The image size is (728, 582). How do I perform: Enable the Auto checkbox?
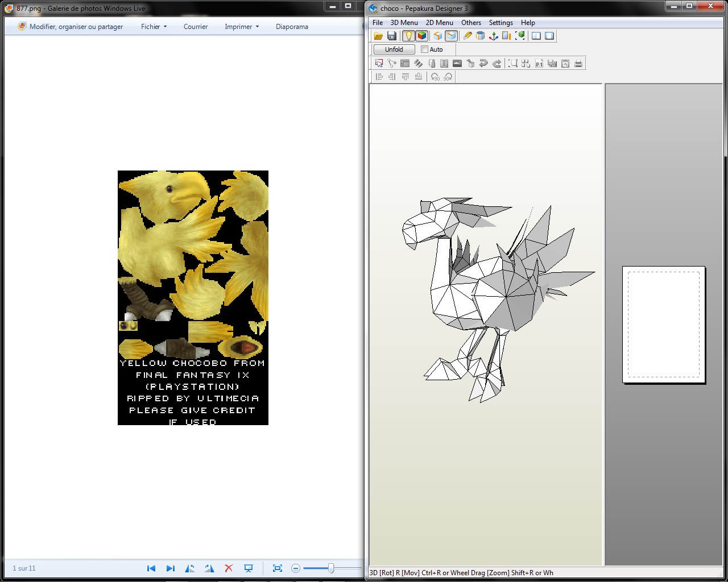[x=424, y=49]
